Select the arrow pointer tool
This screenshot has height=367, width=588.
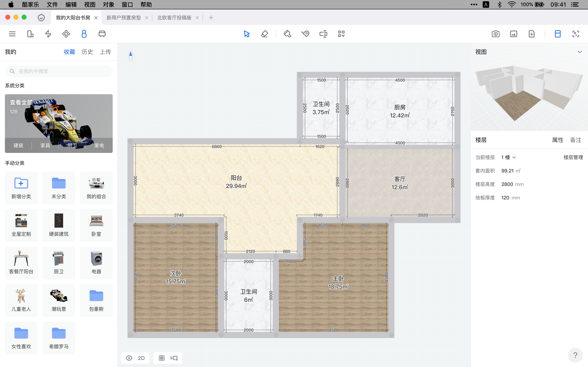(x=246, y=34)
